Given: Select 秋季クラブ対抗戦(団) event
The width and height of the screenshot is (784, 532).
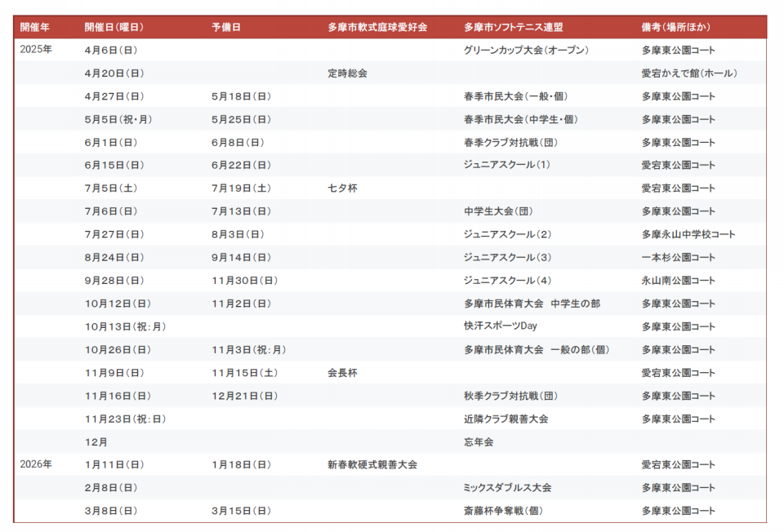Looking at the screenshot, I should (x=511, y=396).
